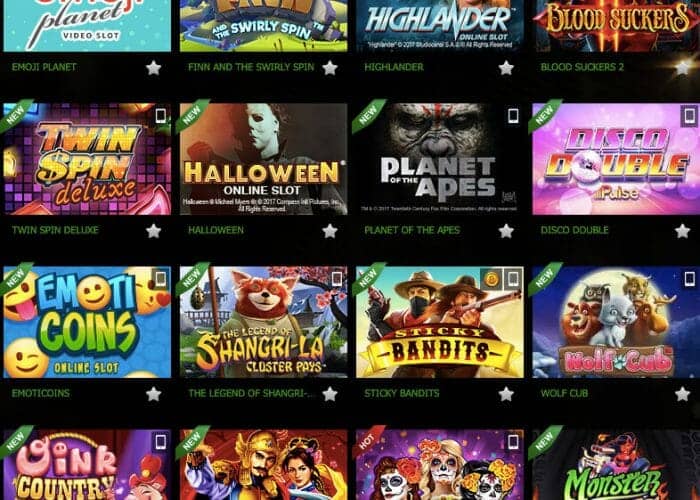Favorite Emoticoins using the star icon
The width and height of the screenshot is (700, 500).
tap(153, 394)
